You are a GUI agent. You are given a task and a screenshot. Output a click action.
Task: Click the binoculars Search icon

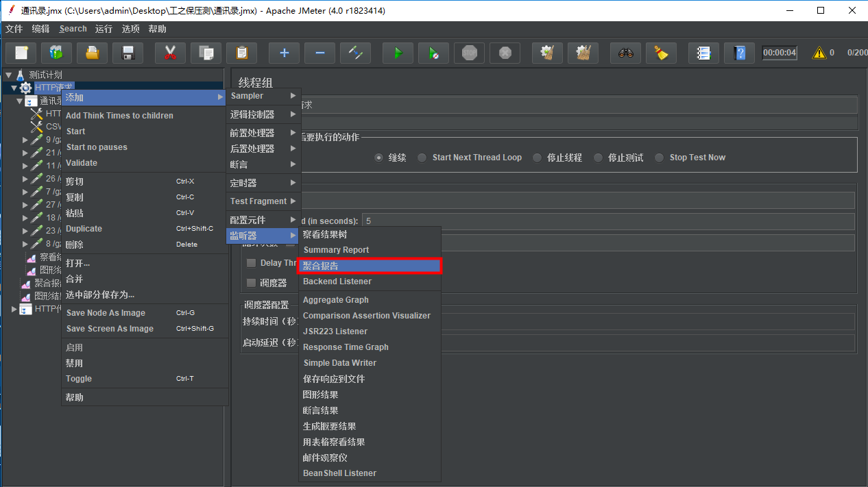pyautogui.click(x=625, y=53)
